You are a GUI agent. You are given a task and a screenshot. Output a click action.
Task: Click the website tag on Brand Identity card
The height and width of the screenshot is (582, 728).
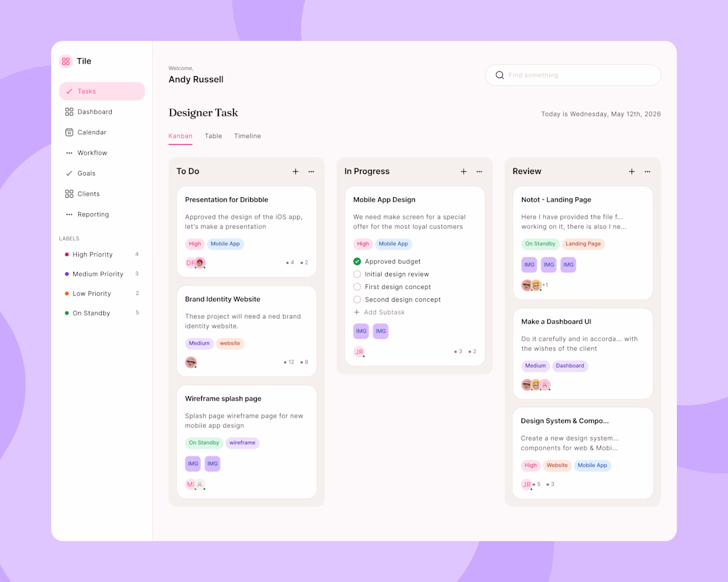click(x=230, y=343)
